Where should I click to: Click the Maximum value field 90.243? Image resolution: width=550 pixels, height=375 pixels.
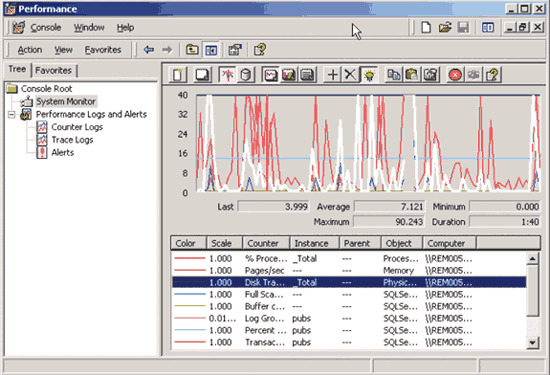click(x=389, y=222)
